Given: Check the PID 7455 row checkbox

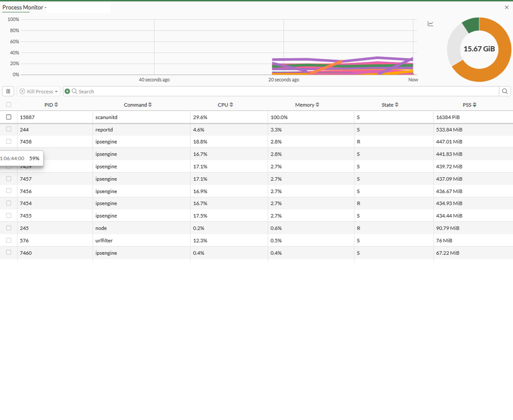Looking at the screenshot, I should coord(9,216).
